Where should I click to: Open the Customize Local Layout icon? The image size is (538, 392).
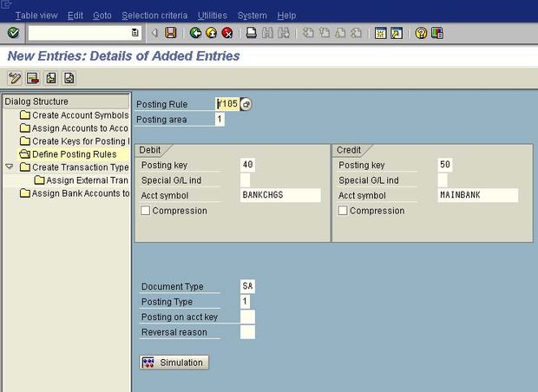437,33
